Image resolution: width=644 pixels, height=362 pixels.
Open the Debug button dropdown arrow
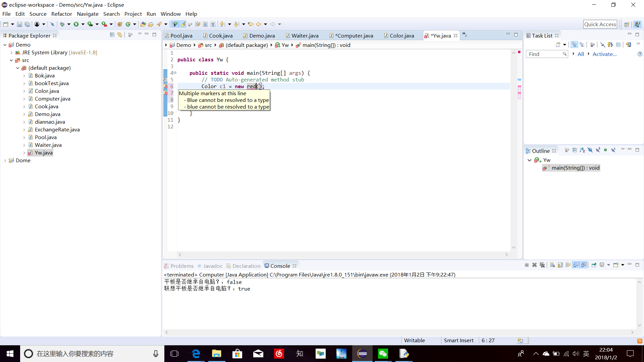pos(69,24)
